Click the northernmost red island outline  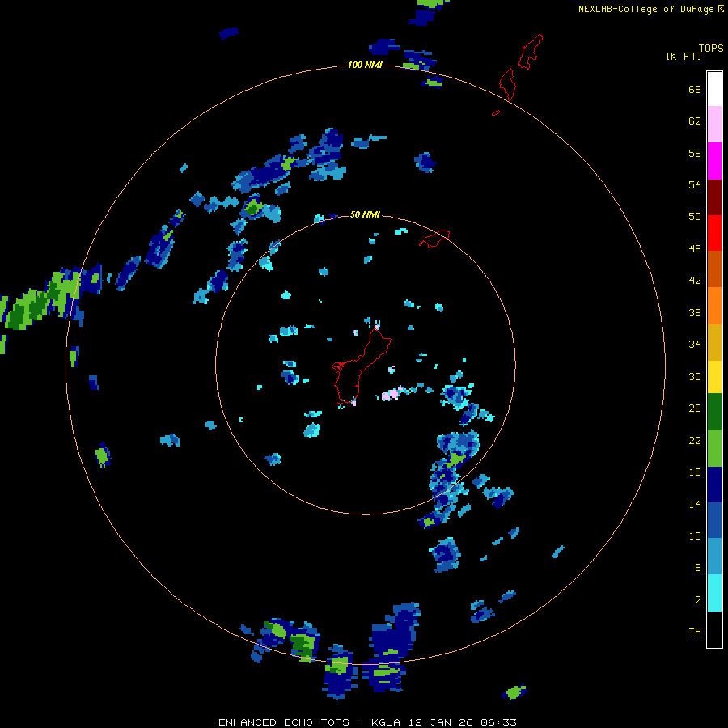(531, 52)
